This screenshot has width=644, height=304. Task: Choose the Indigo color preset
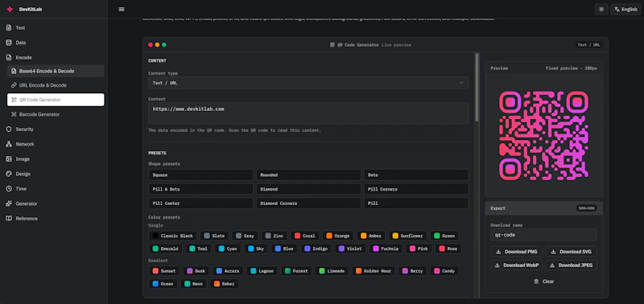316,249
